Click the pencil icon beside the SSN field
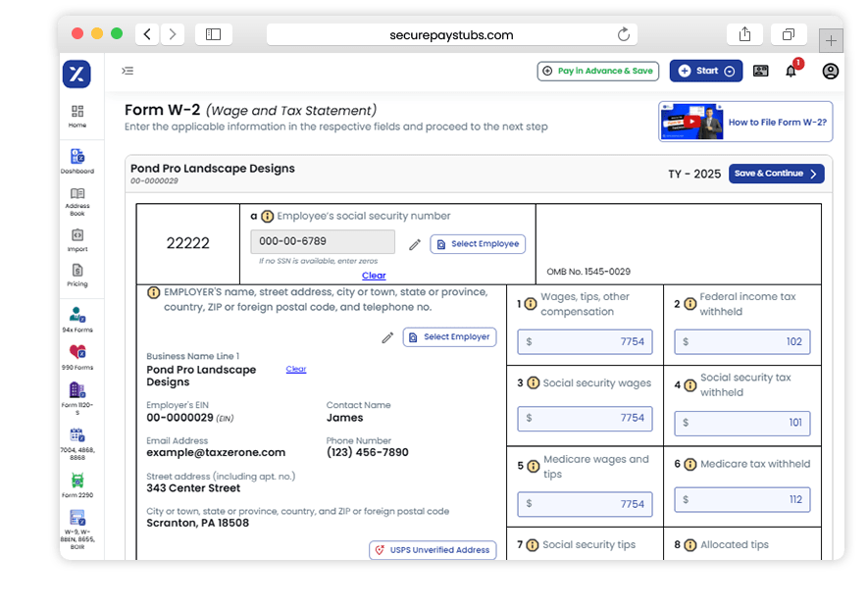This screenshot has height=608, width=868. tap(415, 244)
